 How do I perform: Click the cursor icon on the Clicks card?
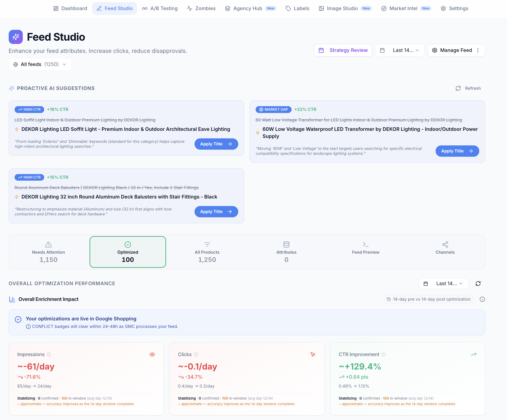(313, 355)
